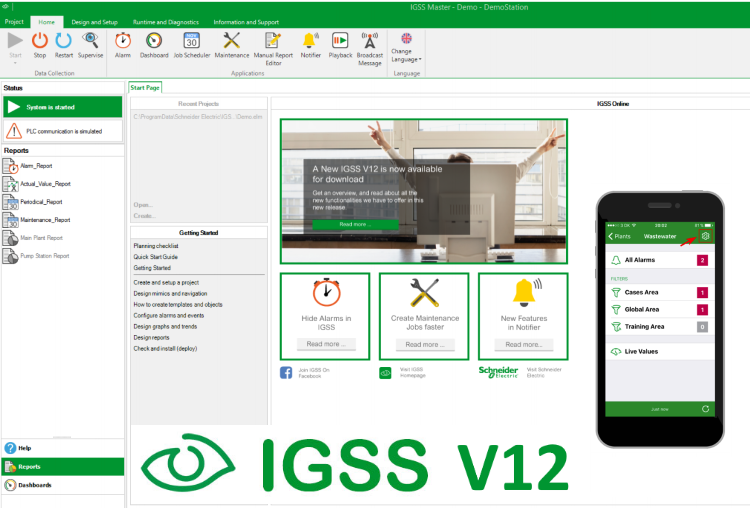
Task: Open the Project menu
Action: pos(14,22)
